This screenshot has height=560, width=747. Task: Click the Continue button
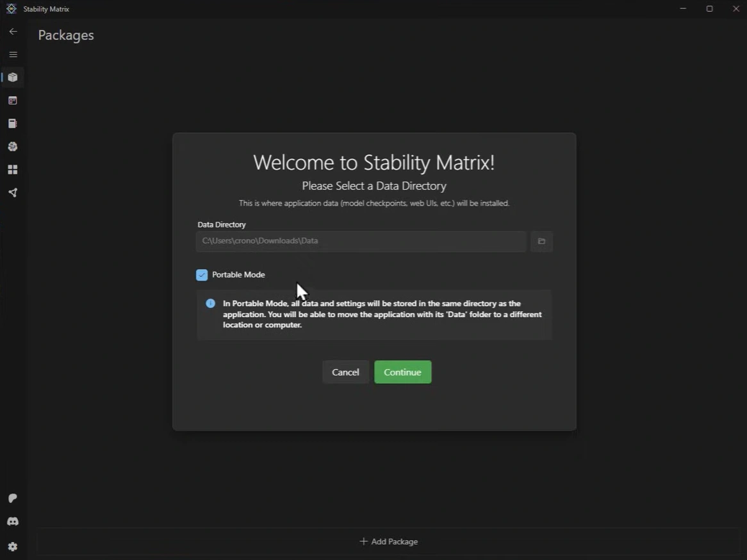pyautogui.click(x=402, y=372)
